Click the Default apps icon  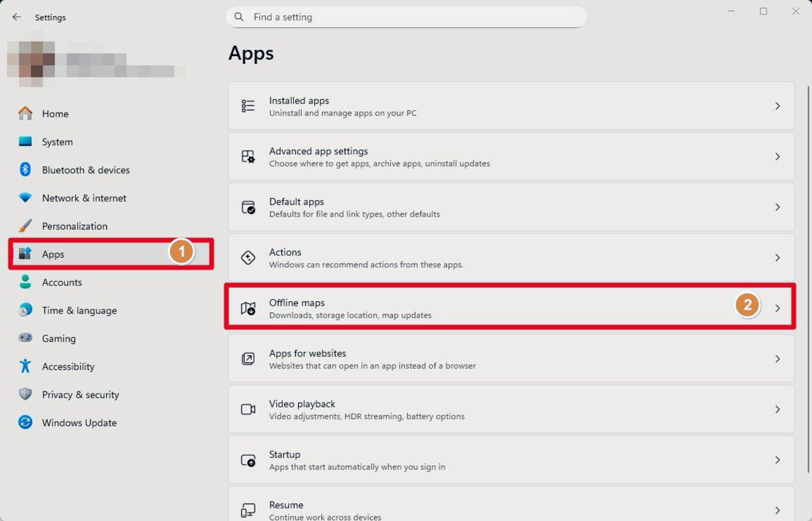tap(248, 207)
